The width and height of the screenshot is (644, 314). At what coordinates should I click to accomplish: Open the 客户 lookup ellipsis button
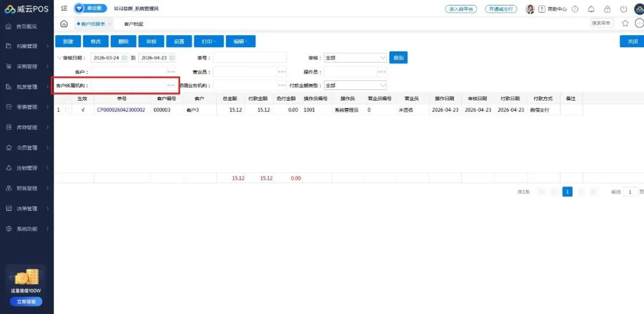tap(171, 72)
